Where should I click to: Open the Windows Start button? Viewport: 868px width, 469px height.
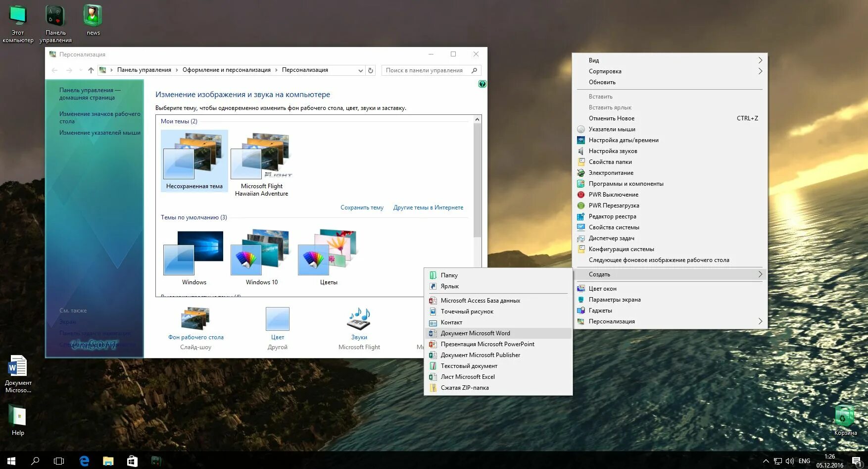[x=11, y=461]
